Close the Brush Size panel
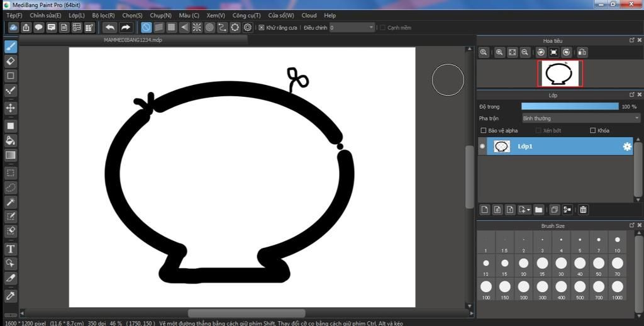Screen dimensions: 644x326 639,226
